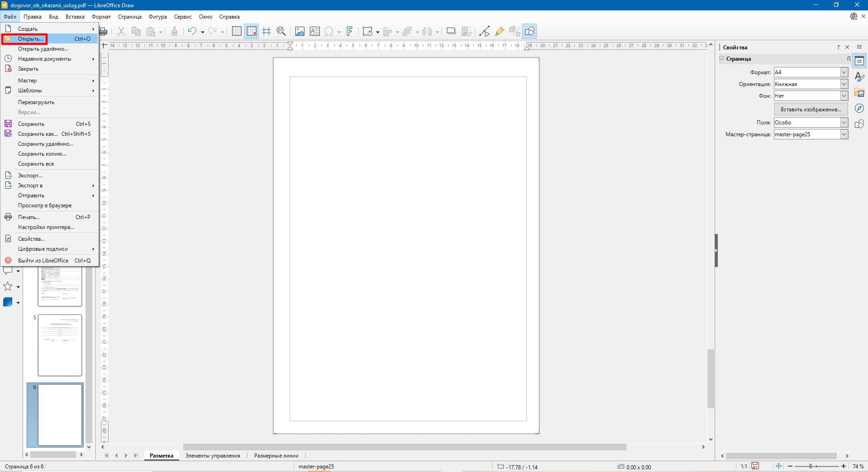Click the document save status icon
Screen dimensions: 868x472
(755, 466)
